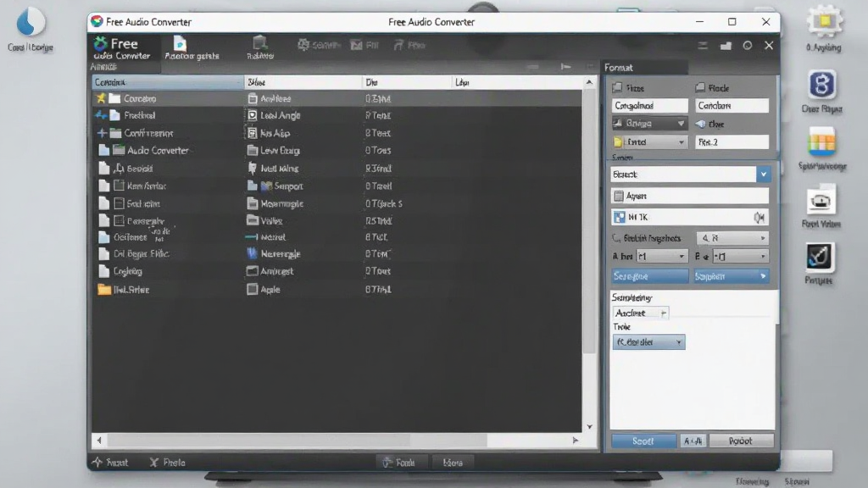Screen dimensions: 868x488
Task: Click the Llav column header
Action: point(518,82)
